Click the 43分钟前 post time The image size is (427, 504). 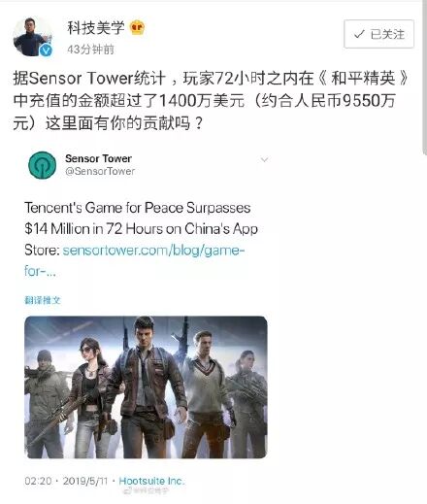(x=90, y=50)
